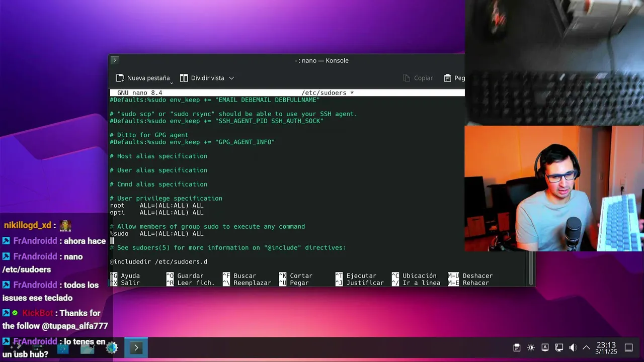Click the ^/ Ir a línea shortcut

click(x=416, y=283)
